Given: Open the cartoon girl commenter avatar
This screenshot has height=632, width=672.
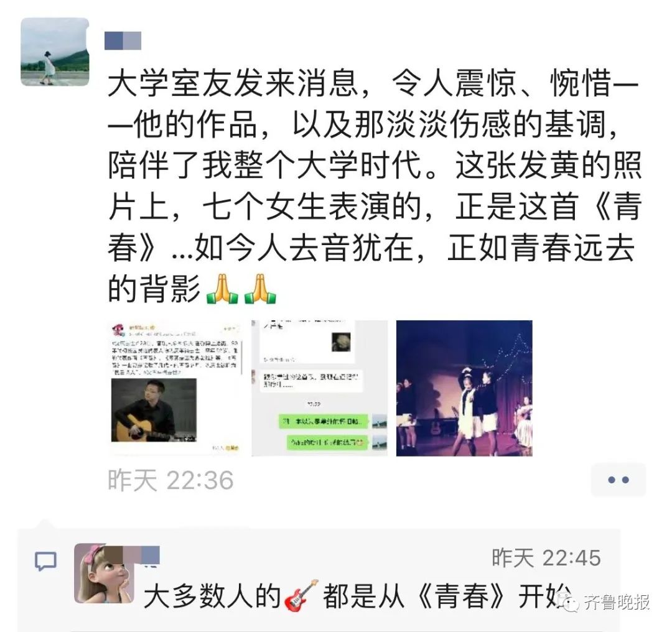Looking at the screenshot, I should [x=104, y=574].
